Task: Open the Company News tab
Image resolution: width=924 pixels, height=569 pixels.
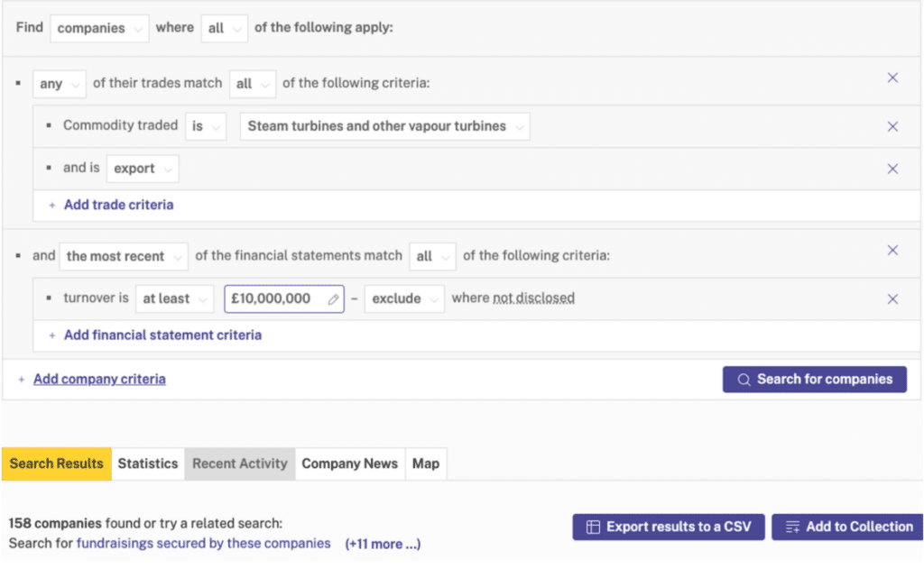Action: pyautogui.click(x=349, y=463)
